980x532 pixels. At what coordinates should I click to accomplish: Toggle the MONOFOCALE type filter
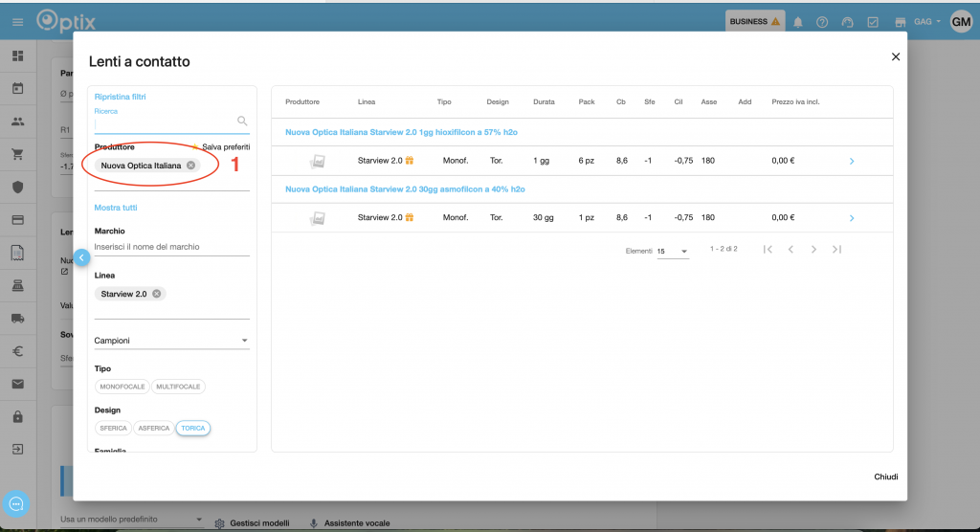[x=122, y=387]
